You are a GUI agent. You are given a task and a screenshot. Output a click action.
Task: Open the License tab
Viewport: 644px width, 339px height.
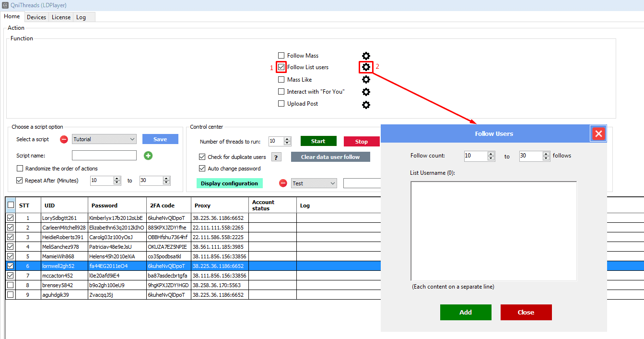tap(61, 17)
